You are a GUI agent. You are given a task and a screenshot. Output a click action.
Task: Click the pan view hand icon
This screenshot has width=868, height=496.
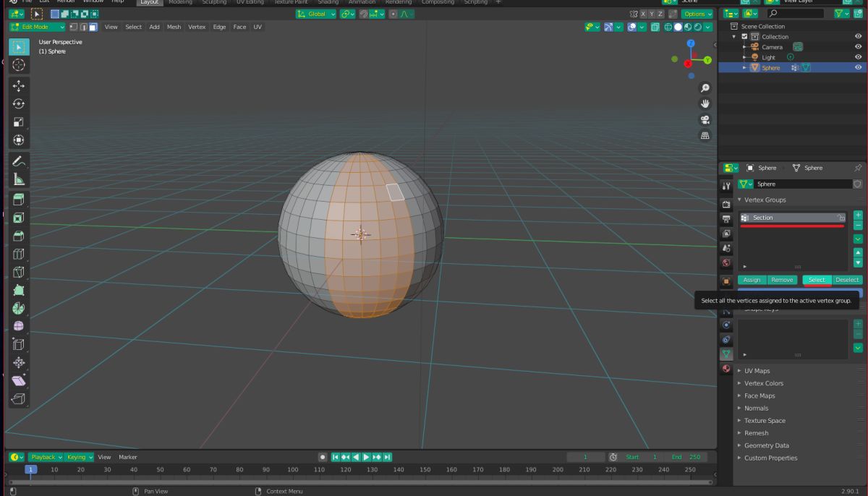tap(705, 104)
